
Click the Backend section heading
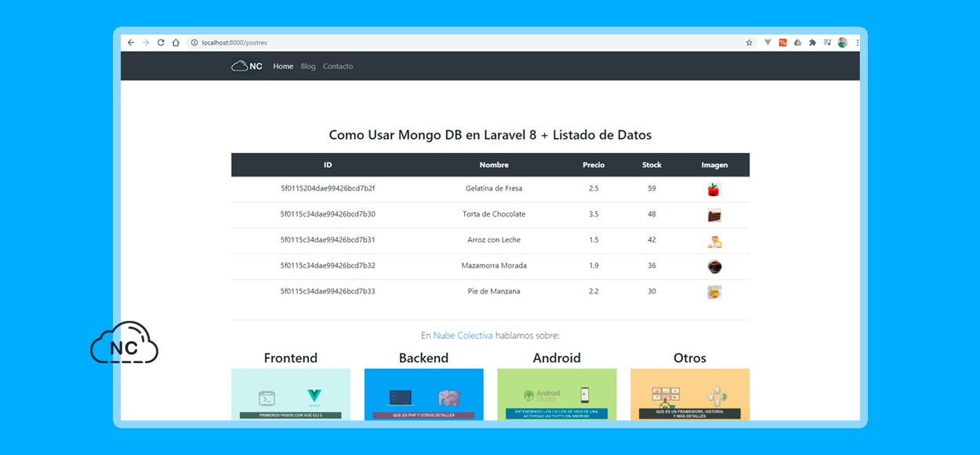tap(424, 358)
